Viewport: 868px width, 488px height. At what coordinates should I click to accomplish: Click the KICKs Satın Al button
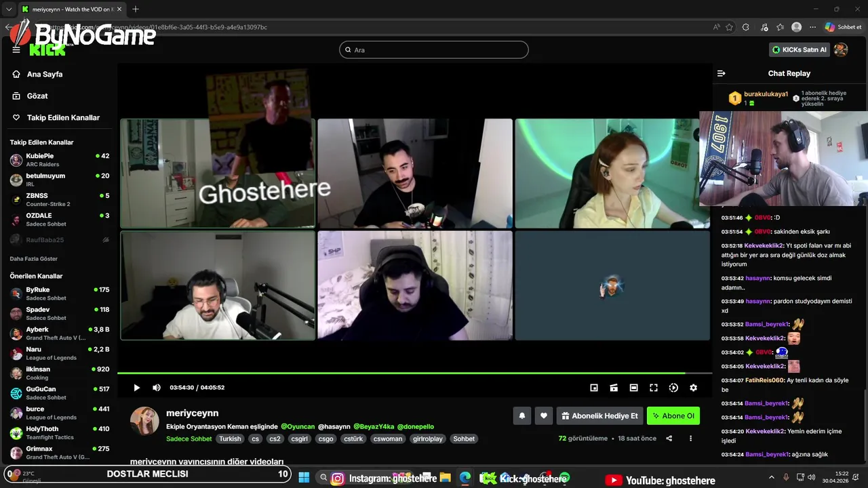coord(800,49)
